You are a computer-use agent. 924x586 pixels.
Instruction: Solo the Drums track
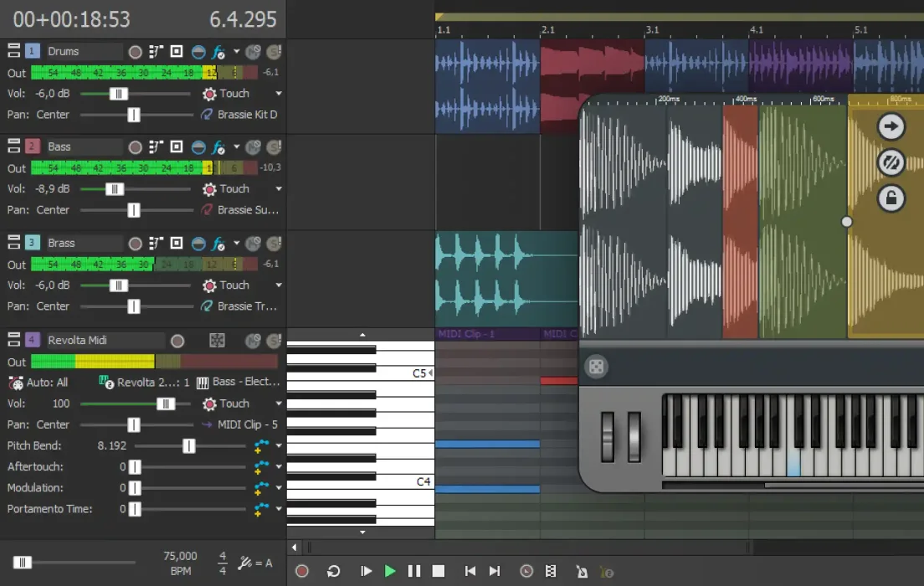click(x=274, y=52)
